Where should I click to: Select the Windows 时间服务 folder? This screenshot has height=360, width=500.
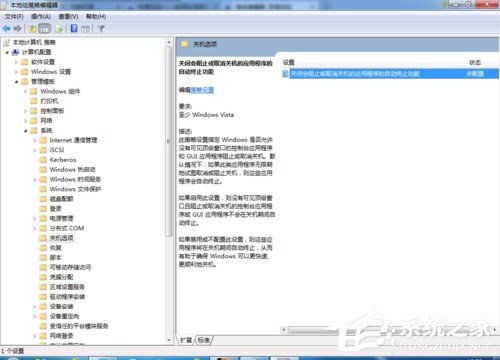(75, 179)
